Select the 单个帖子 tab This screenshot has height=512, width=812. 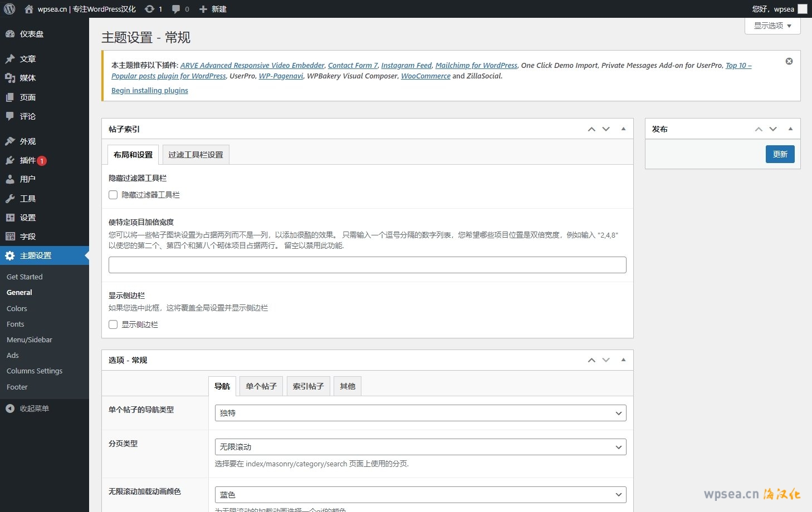click(261, 386)
